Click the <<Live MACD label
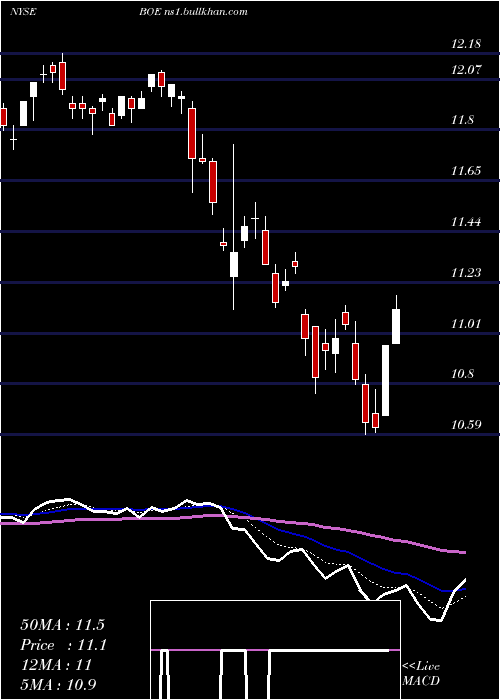The image size is (500, 700). click(x=421, y=673)
